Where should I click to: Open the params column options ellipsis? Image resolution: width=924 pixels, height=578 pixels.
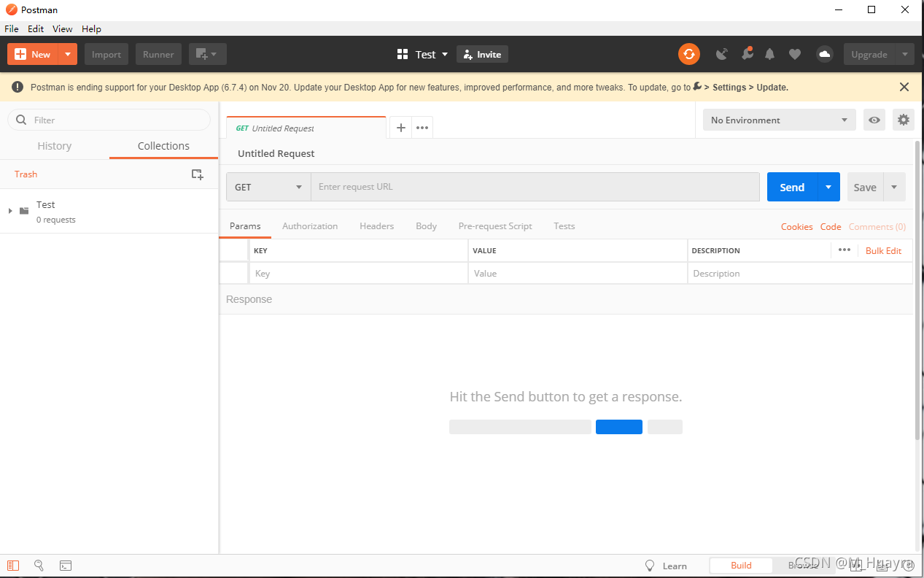click(845, 250)
